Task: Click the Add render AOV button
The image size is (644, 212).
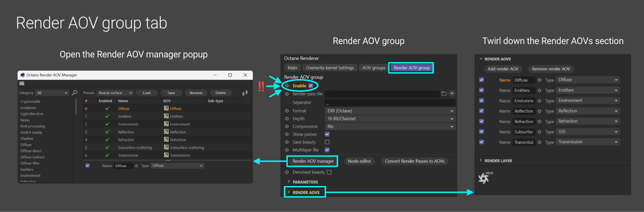Action: [503, 69]
